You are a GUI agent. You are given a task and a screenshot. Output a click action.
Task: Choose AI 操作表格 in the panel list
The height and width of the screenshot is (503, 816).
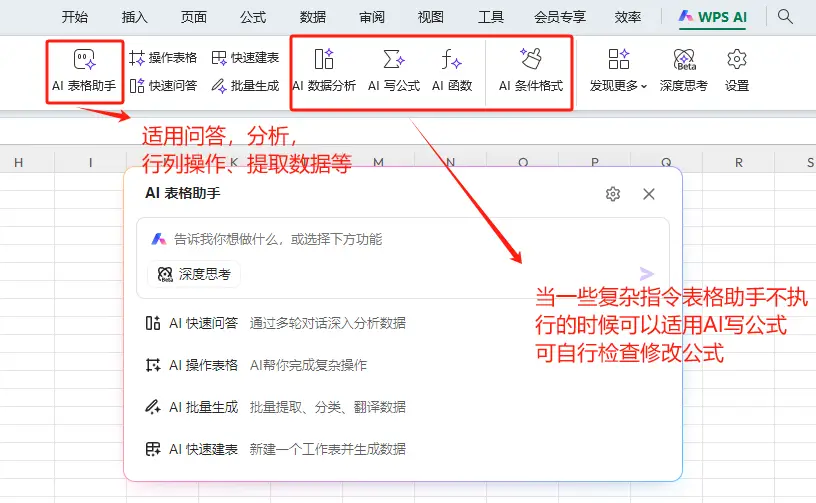(x=256, y=365)
